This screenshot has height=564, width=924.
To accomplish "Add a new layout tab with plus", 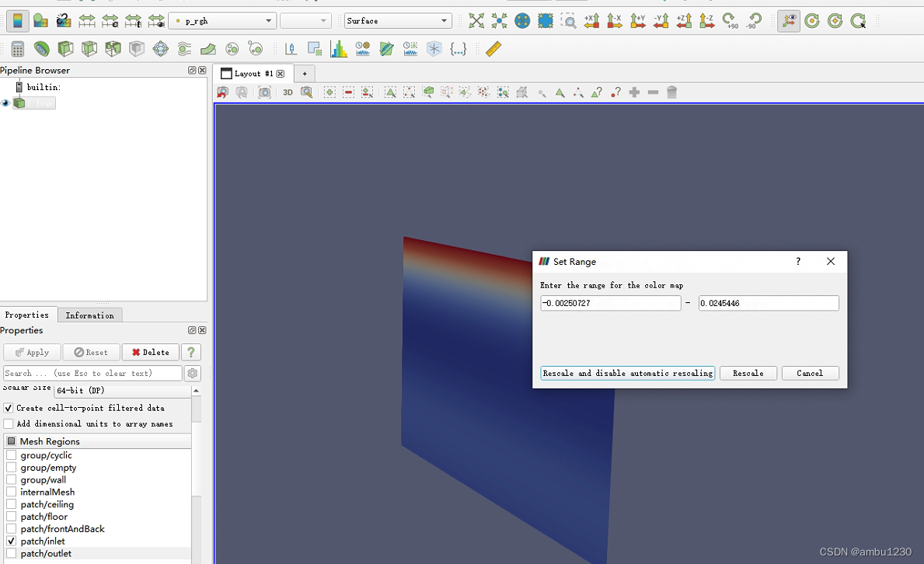I will pos(305,74).
